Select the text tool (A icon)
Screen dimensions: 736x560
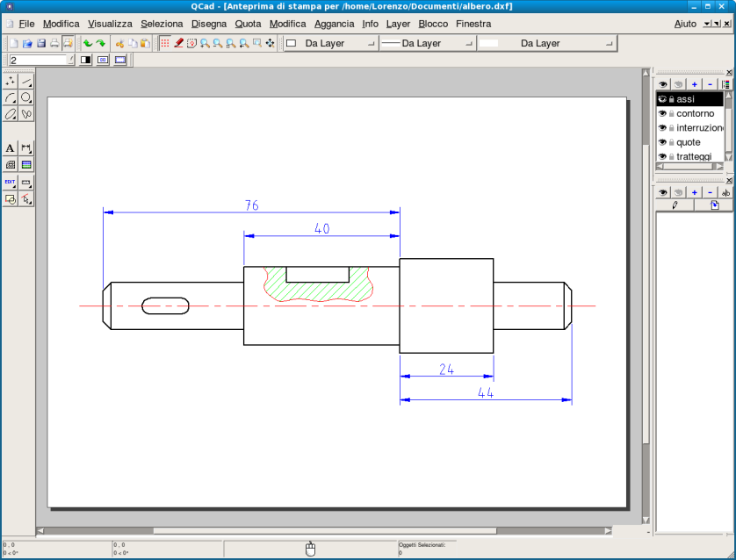pyautogui.click(x=11, y=148)
